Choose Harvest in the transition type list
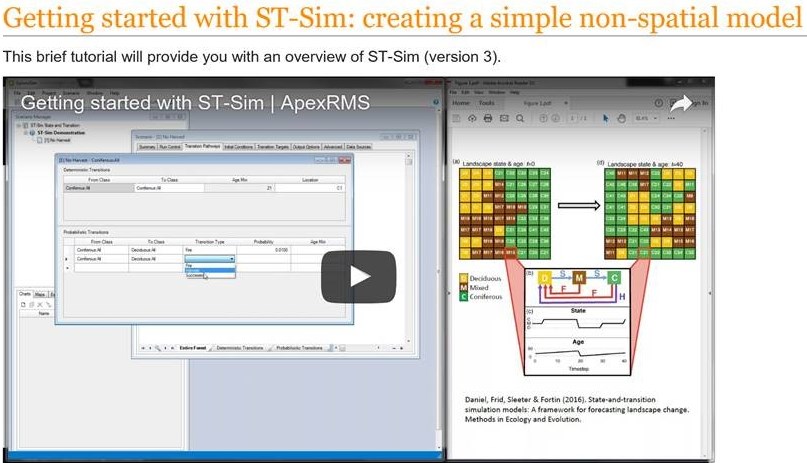The width and height of the screenshot is (807, 463). tap(209, 270)
